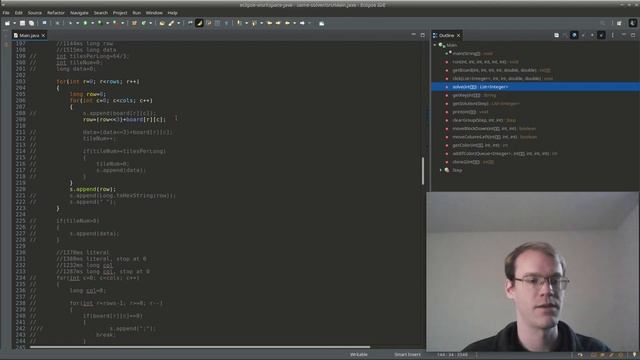Image resolution: width=640 pixels, height=360 pixels.
Task: Click the Open Type icon
Action: (x=162, y=23)
